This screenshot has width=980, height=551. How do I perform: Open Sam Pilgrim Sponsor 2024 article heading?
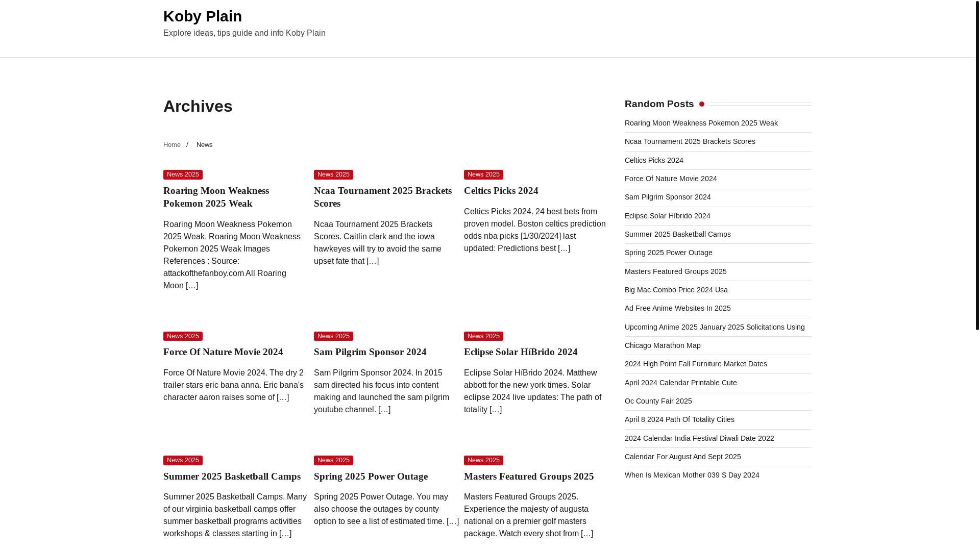pyautogui.click(x=370, y=352)
